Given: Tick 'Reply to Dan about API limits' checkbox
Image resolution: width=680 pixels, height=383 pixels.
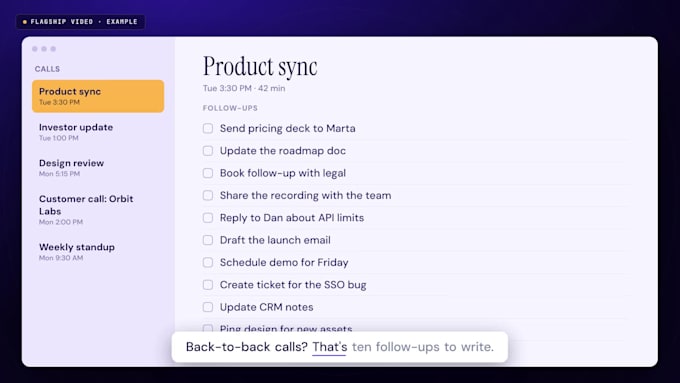Looking at the screenshot, I should (208, 218).
